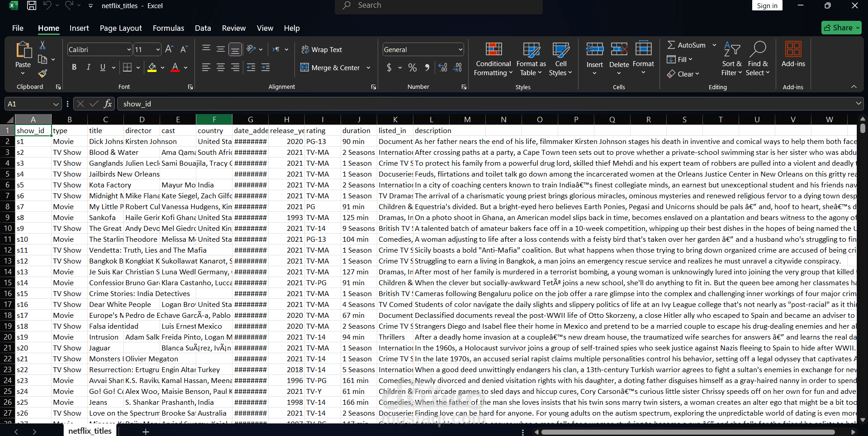Screen dimensions: 868x436
Task: Click the Copy icon in Clipboard group
Action: click(43, 59)
